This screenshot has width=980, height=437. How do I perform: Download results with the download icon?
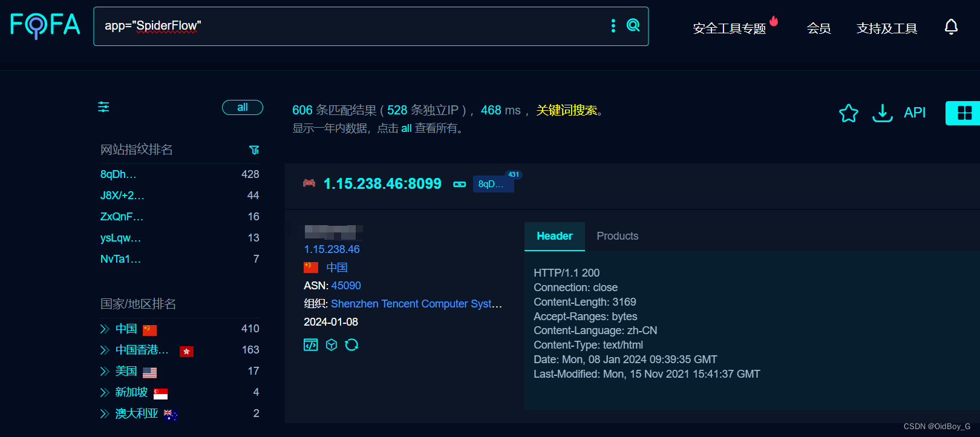(882, 113)
